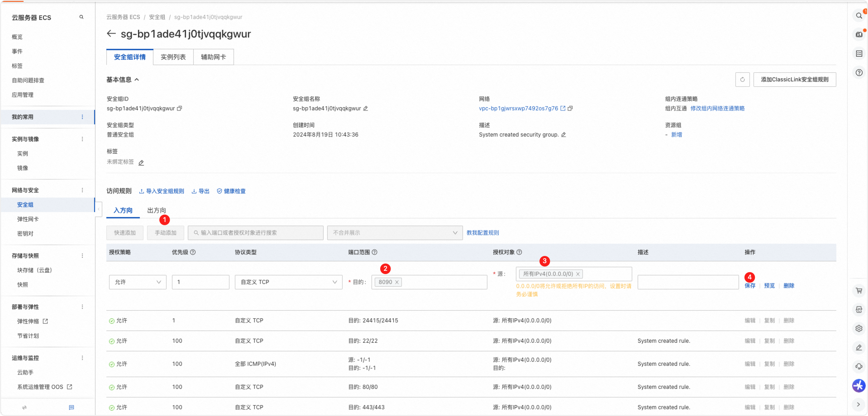Click 添加ClassicLink安全组规则 button

coord(795,80)
